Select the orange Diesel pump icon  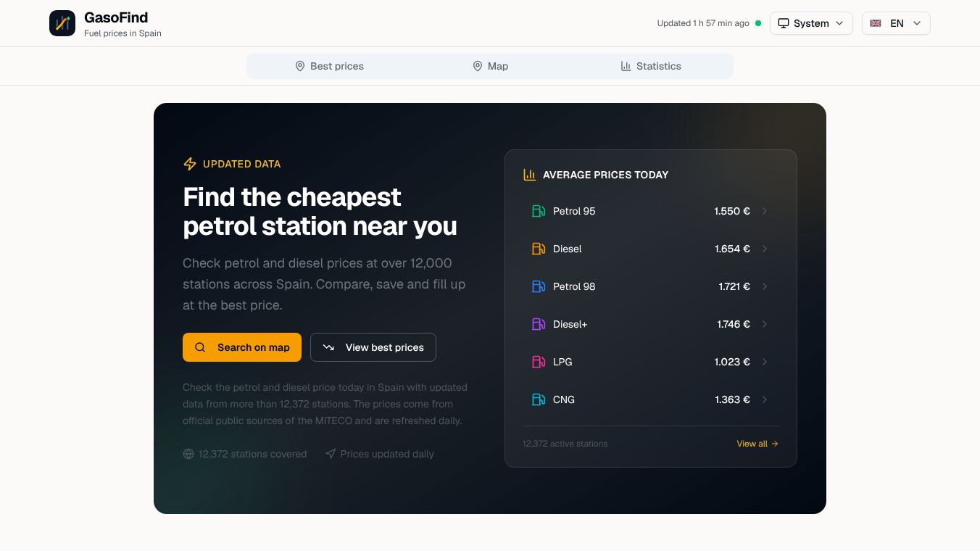tap(539, 249)
